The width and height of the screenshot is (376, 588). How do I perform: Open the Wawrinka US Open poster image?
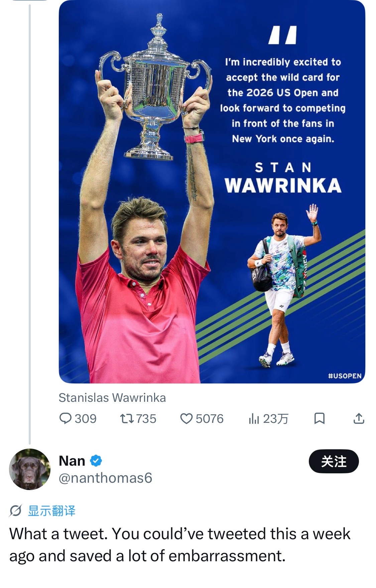(x=212, y=192)
